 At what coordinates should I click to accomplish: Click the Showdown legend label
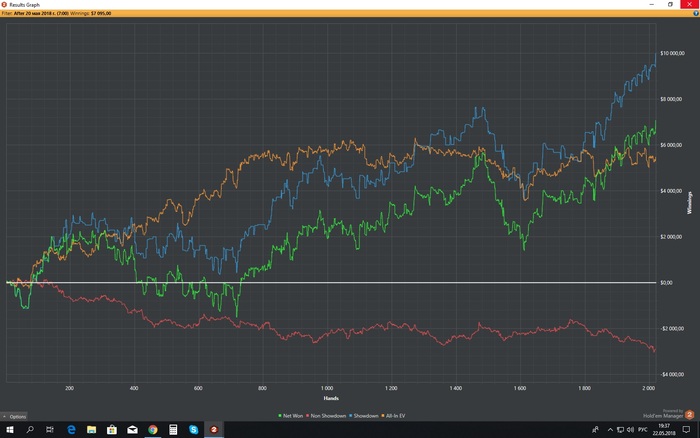366,416
